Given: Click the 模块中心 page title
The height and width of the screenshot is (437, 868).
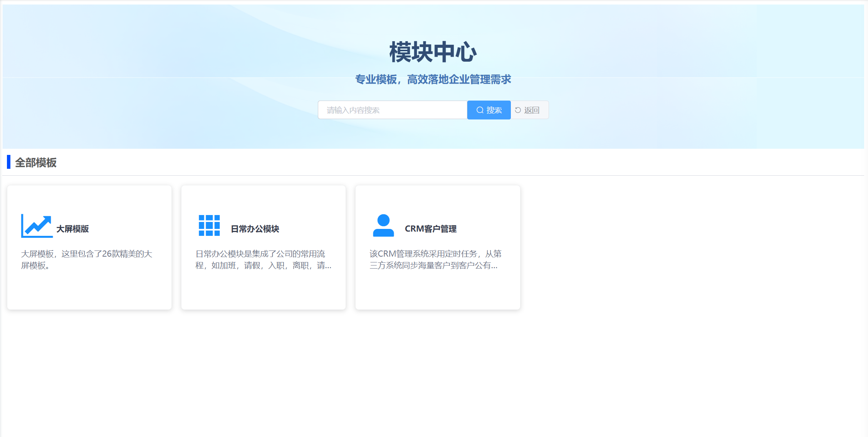Looking at the screenshot, I should pyautogui.click(x=433, y=52).
